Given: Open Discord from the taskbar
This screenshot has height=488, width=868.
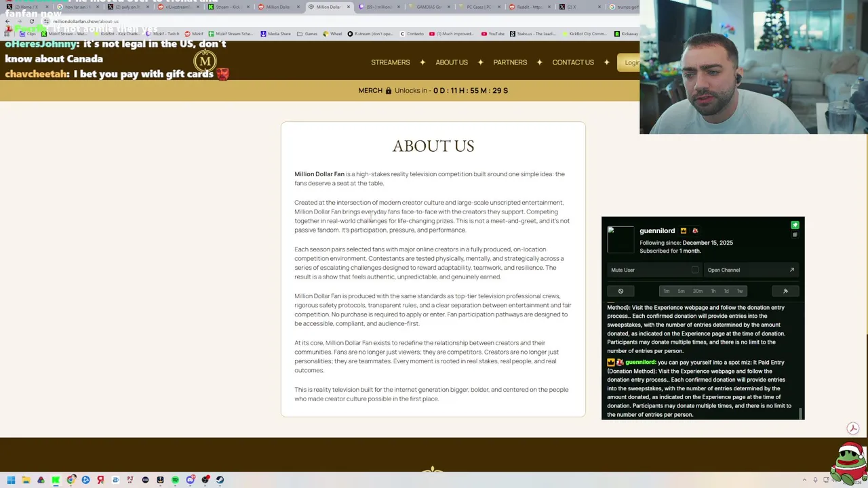Looking at the screenshot, I should click(191, 480).
